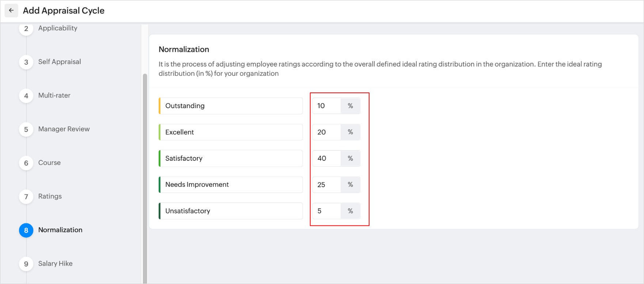
Task: Select step 4 circle icon
Action: [26, 96]
